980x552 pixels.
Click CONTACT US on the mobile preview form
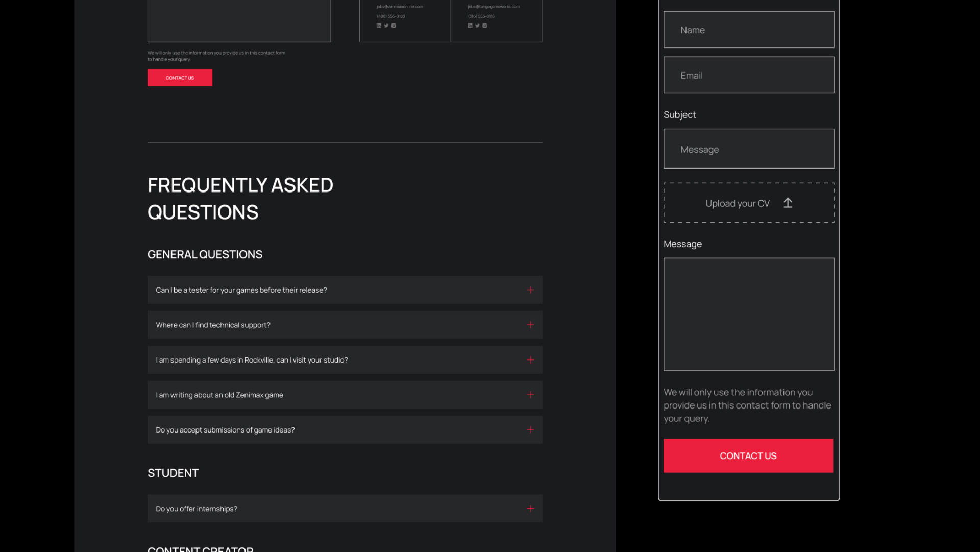coord(748,455)
